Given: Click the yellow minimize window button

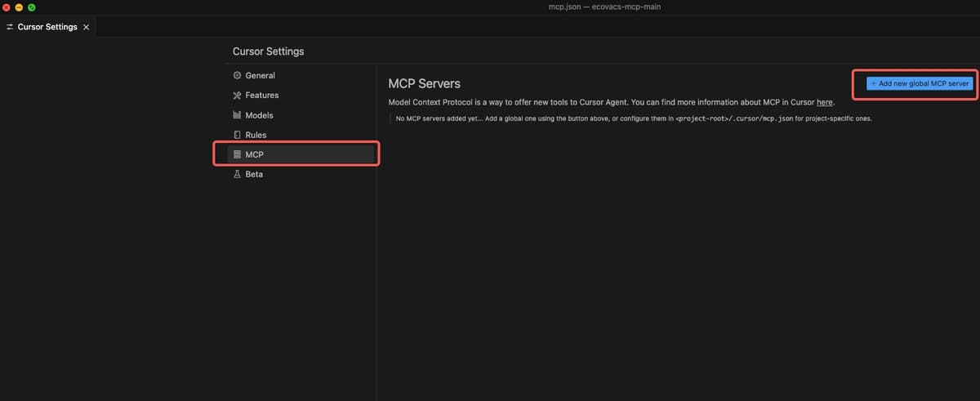Looking at the screenshot, I should pyautogui.click(x=19, y=7).
